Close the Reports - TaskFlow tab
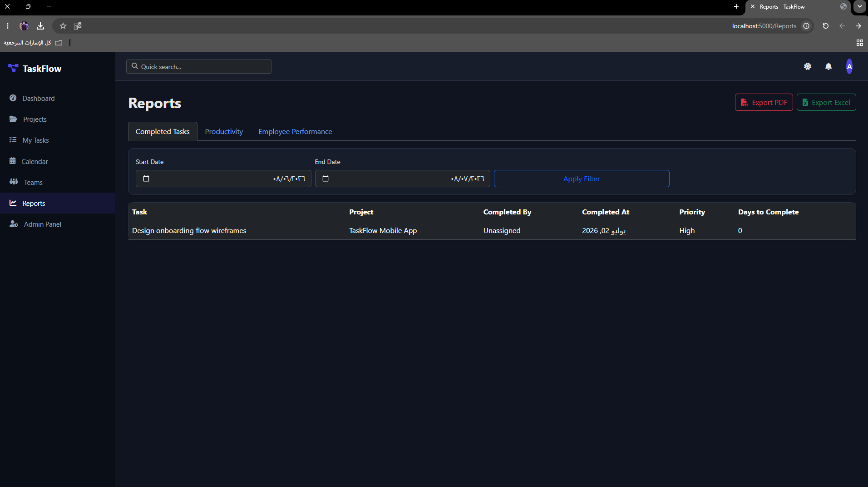The width and height of the screenshot is (868, 487). [753, 6]
